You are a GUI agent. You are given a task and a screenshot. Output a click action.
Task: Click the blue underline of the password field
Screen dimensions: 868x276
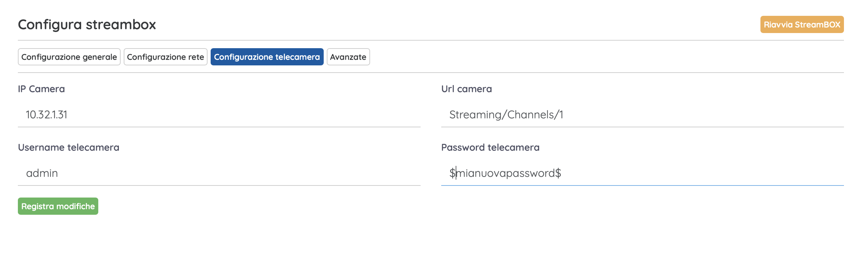pyautogui.click(x=642, y=185)
